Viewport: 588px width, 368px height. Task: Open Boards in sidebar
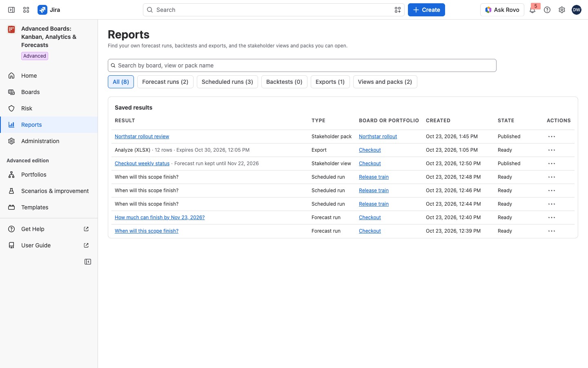click(49, 92)
